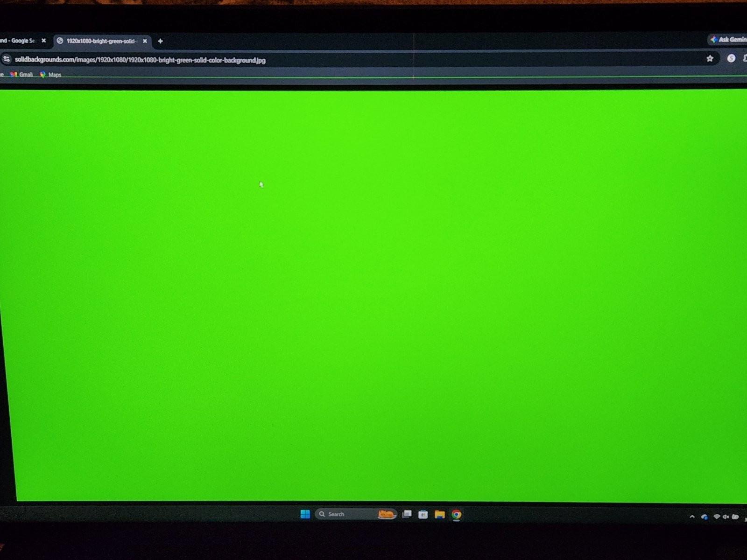Close the 1920x1080-bright-green-solid tab
Image resolution: width=747 pixels, height=560 pixels.
(145, 41)
